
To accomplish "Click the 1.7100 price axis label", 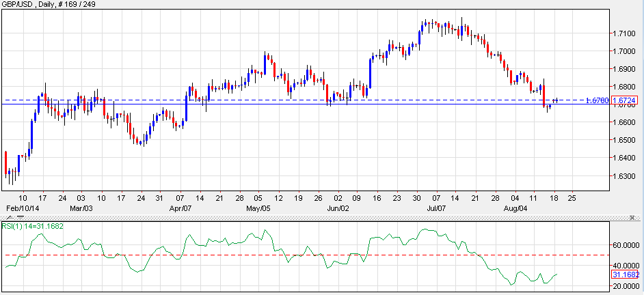I will point(624,33).
